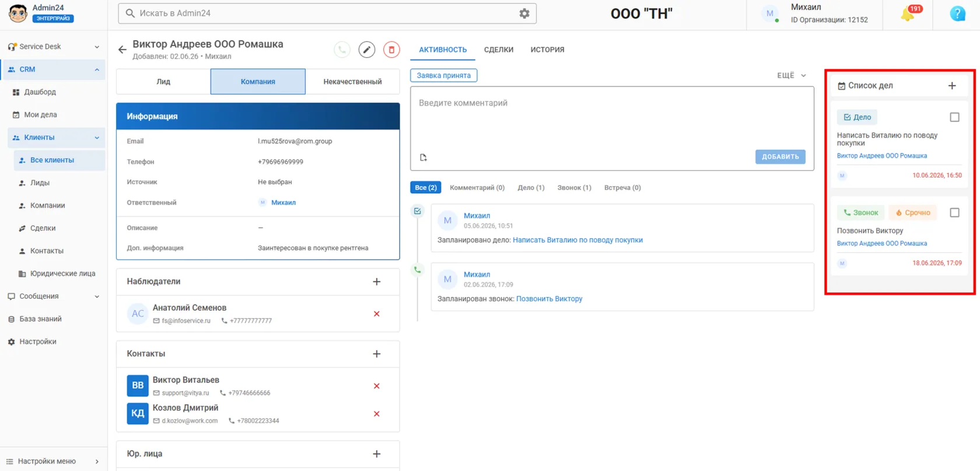
Task: Mark call Позвонить Виктору as done
Action: (x=954, y=213)
